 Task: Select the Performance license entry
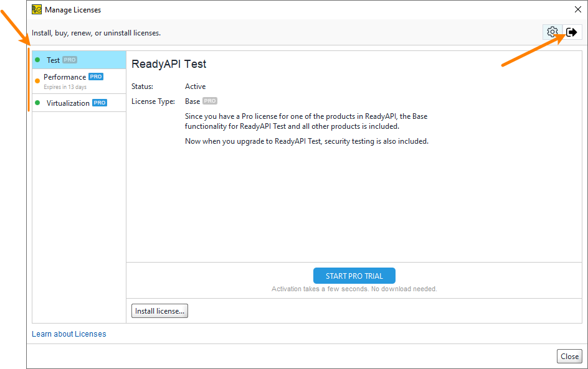(x=65, y=77)
